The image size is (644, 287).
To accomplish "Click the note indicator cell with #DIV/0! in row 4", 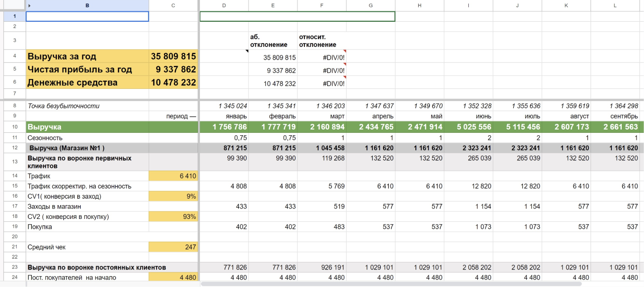I will click(322, 57).
